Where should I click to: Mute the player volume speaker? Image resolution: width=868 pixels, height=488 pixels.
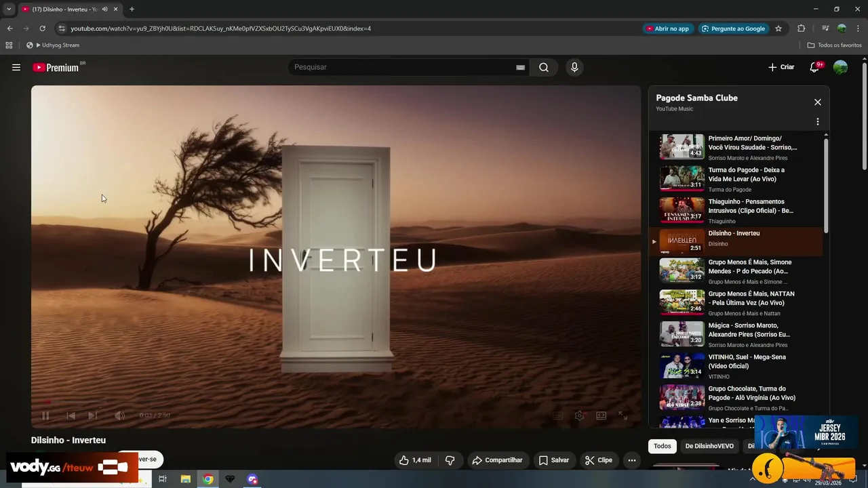point(119,415)
